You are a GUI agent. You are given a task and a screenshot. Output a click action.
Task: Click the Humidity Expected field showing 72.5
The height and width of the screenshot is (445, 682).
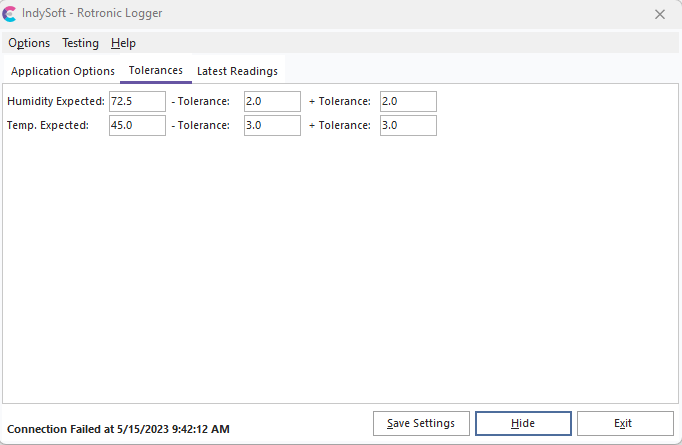point(137,101)
